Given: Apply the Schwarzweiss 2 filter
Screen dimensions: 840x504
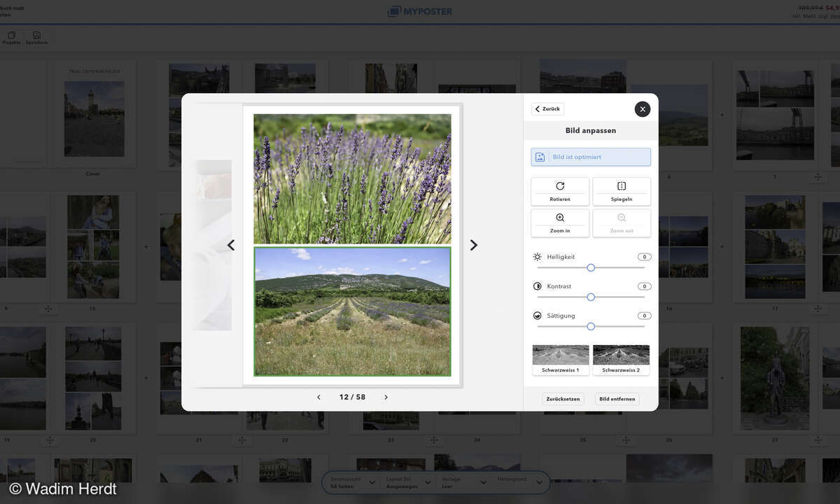Looking at the screenshot, I should click(622, 356).
